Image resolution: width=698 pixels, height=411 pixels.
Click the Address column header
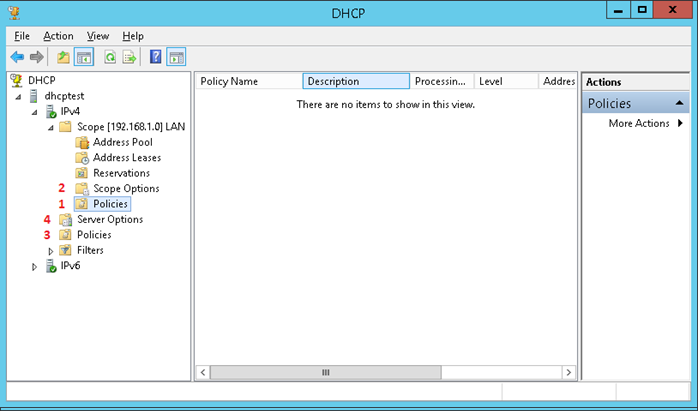[x=558, y=81]
